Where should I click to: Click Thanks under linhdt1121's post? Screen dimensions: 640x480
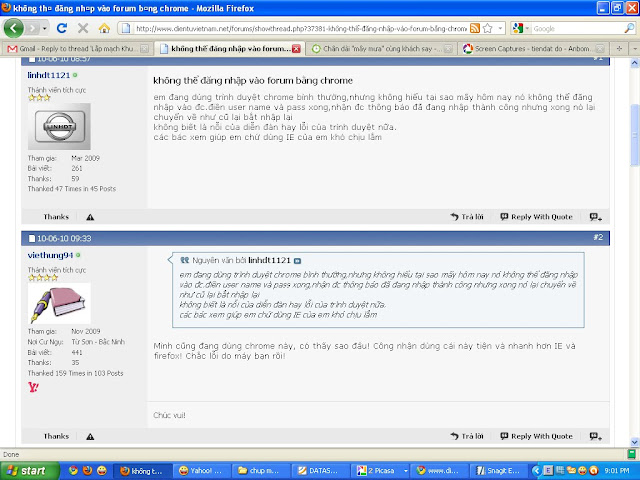tap(56, 217)
